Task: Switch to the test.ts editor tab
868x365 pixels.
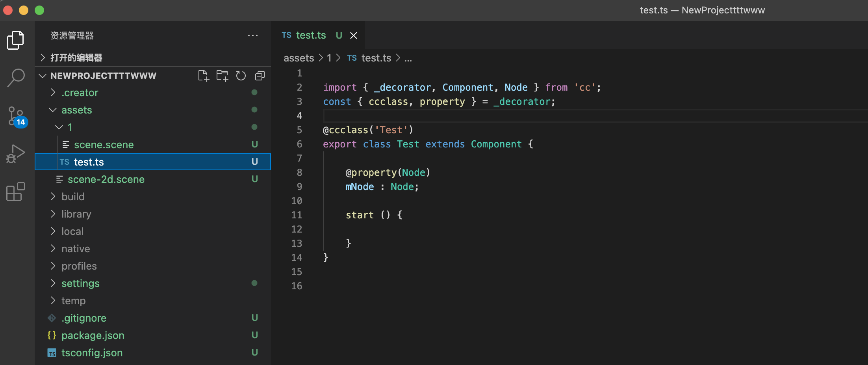Action: coord(310,35)
